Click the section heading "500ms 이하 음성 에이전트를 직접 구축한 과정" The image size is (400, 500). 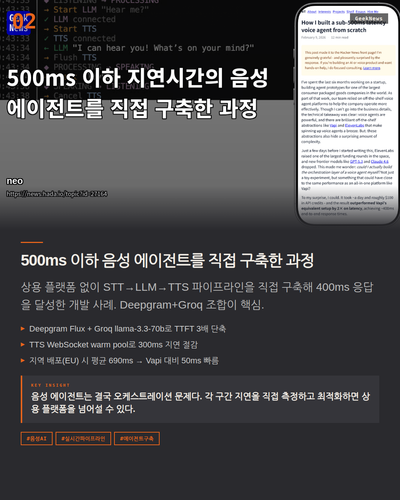click(167, 260)
